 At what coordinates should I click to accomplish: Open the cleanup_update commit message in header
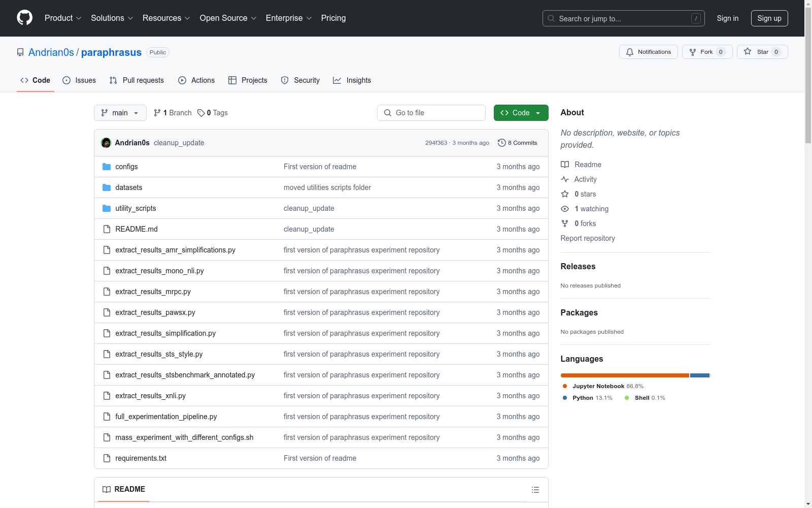tap(179, 143)
